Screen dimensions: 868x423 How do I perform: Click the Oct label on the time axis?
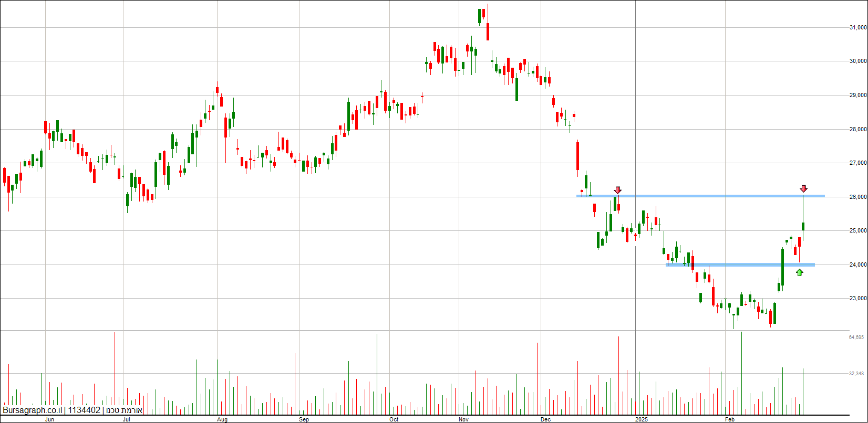tap(394, 419)
